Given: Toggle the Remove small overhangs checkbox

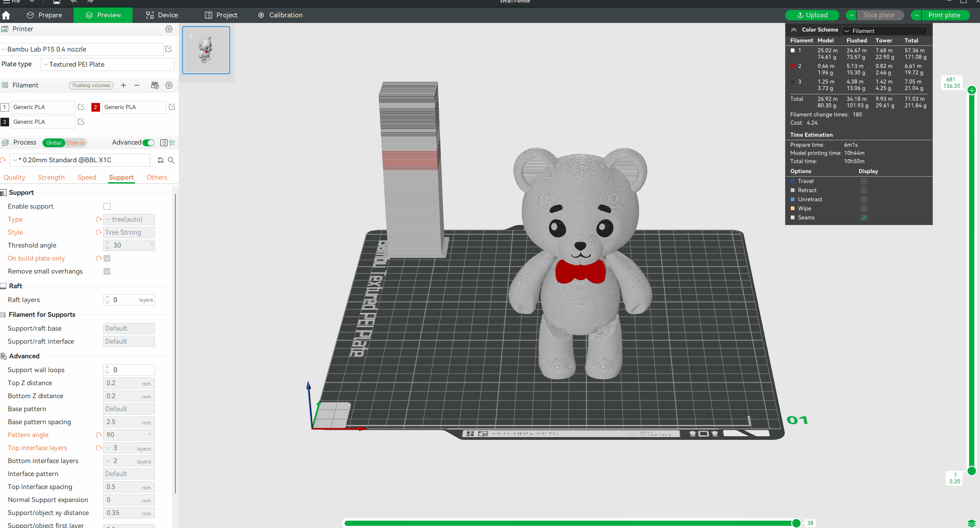Looking at the screenshot, I should click(107, 271).
